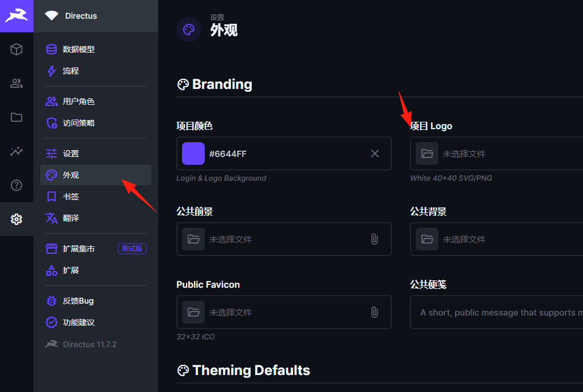This screenshot has height=392, width=583.
Task: Click the Directus rabbit logo
Action: [16, 16]
